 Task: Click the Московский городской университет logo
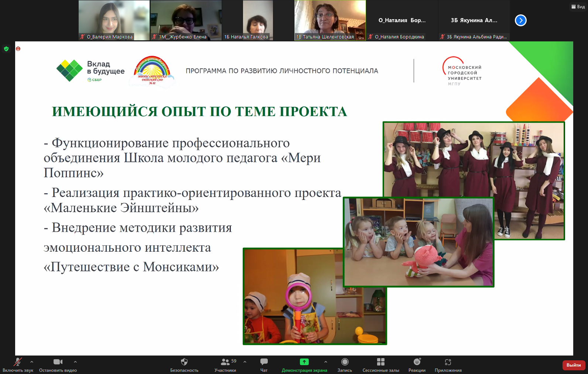[x=462, y=71]
